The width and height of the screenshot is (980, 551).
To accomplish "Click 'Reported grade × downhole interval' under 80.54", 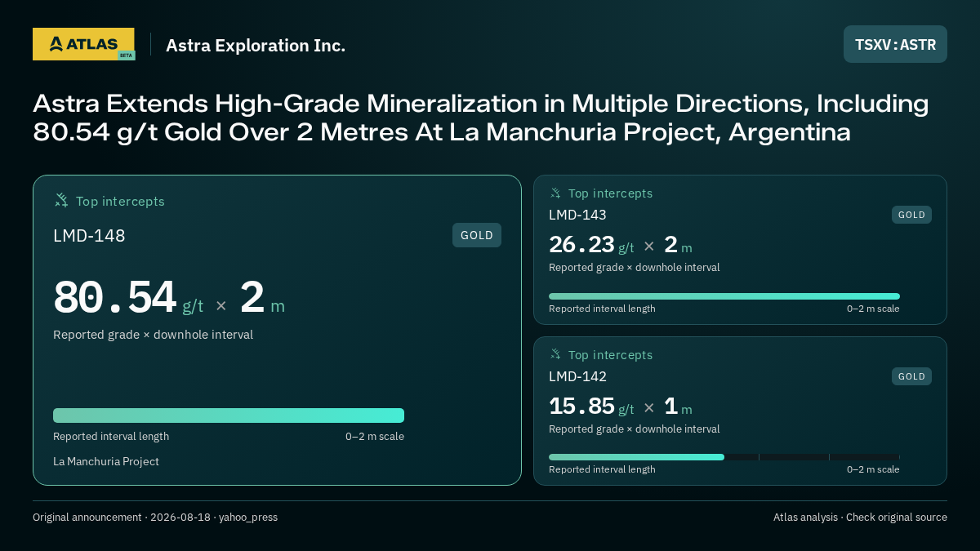I will pos(153,335).
